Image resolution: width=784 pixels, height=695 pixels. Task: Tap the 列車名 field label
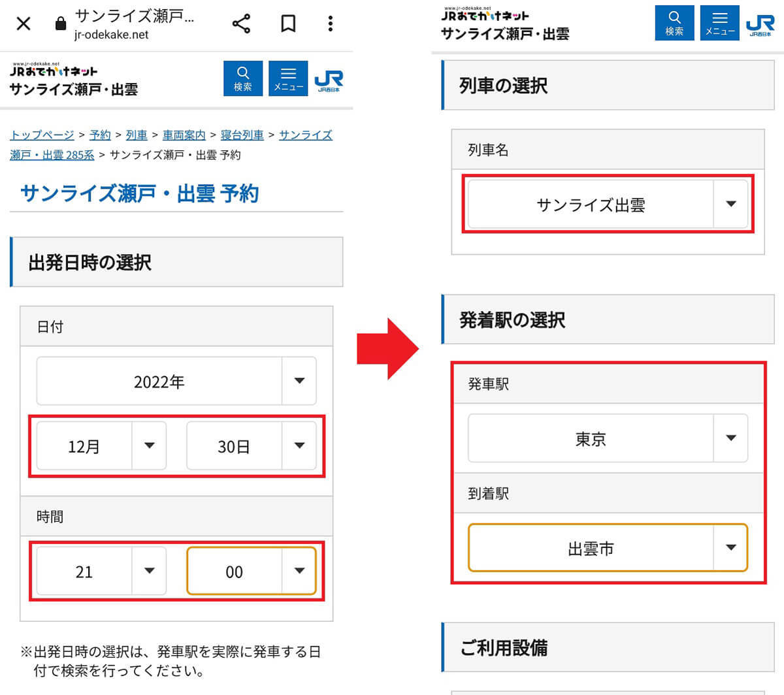point(489,150)
